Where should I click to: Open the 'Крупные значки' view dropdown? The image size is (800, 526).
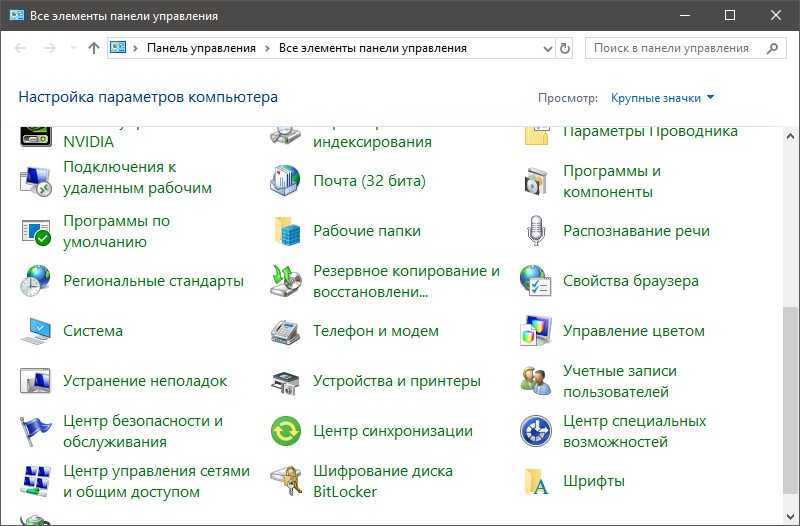(x=662, y=98)
